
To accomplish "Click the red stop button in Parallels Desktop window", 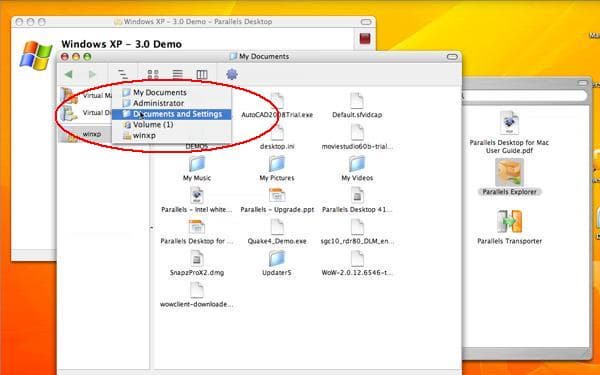I will coord(365,39).
